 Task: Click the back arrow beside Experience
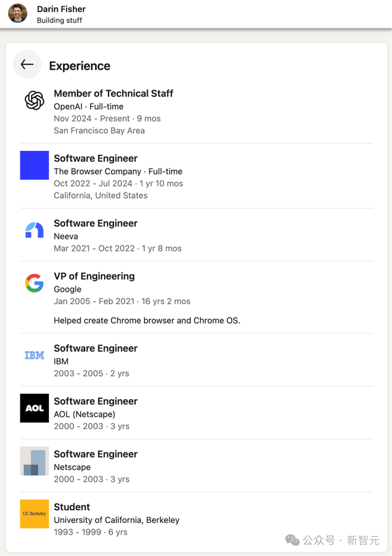click(27, 64)
